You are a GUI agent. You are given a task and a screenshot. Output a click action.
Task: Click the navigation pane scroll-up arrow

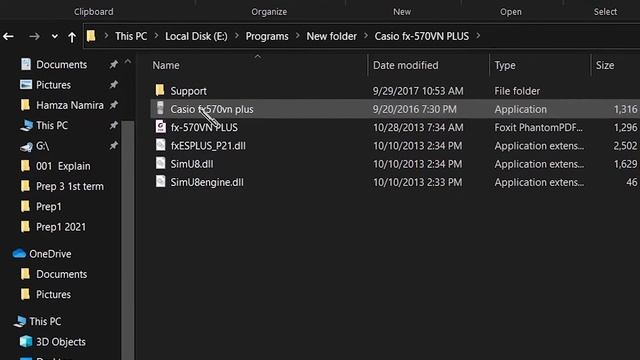(x=128, y=62)
